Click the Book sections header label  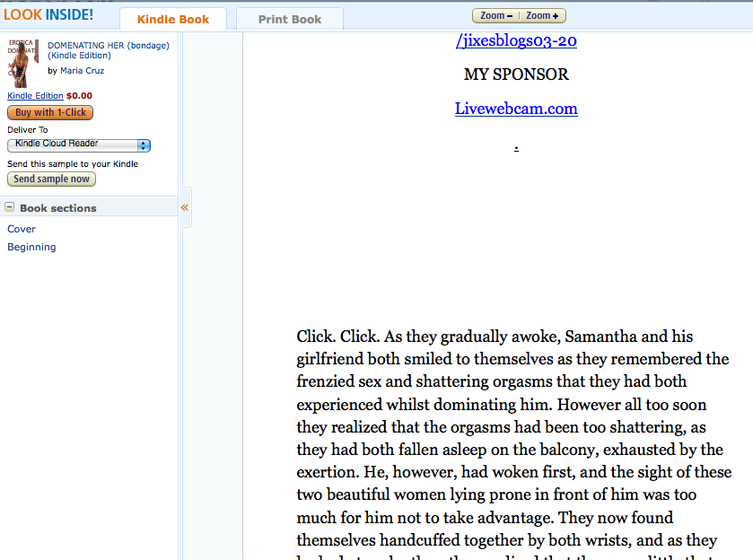(57, 208)
